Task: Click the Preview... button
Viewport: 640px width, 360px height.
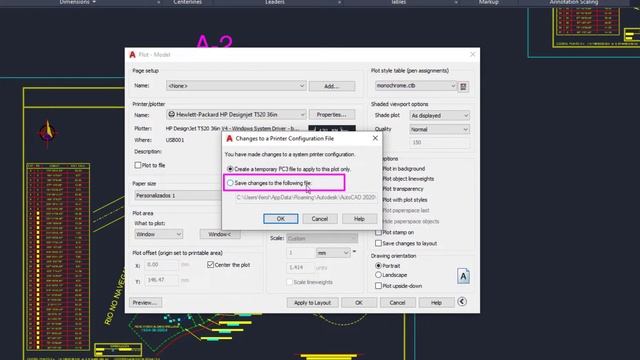Action: [145, 302]
